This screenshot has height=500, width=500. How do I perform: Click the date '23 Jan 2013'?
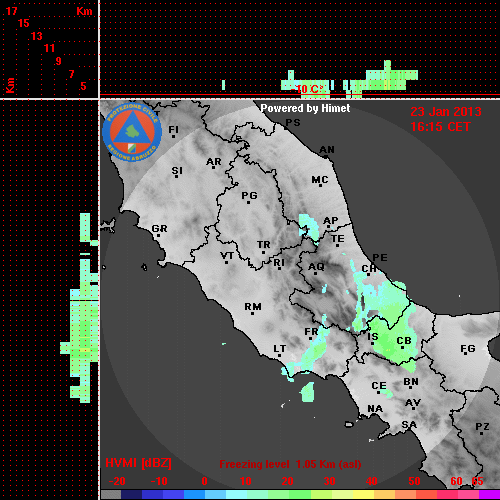pyautogui.click(x=446, y=111)
